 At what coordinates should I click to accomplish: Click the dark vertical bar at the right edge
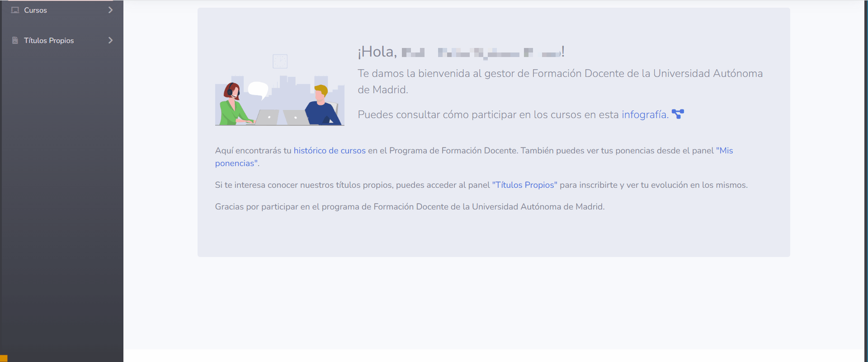click(x=866, y=181)
